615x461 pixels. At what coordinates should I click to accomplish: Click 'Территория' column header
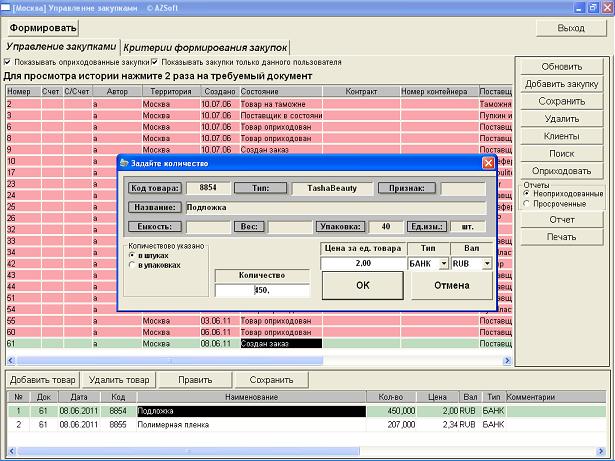click(171, 91)
